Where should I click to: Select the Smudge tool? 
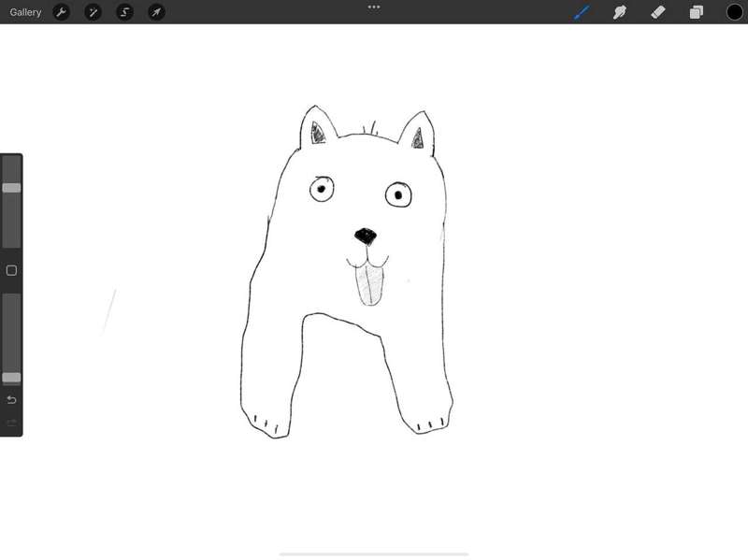(x=619, y=12)
